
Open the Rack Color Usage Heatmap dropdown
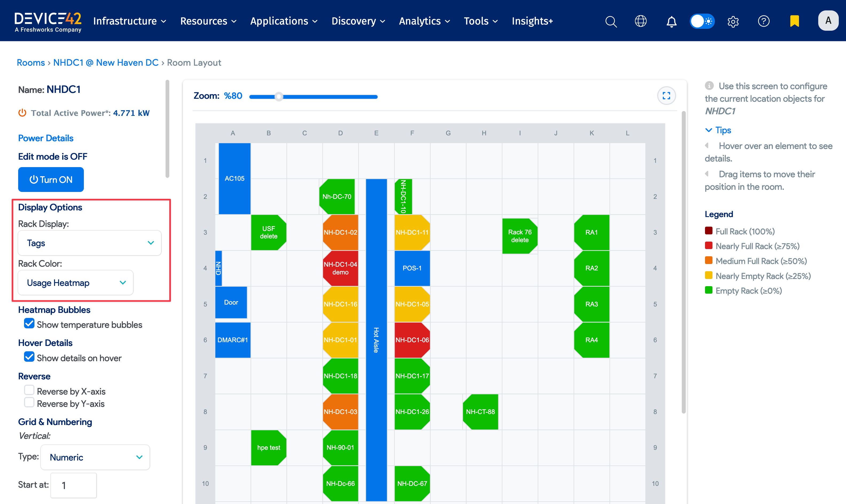75,283
